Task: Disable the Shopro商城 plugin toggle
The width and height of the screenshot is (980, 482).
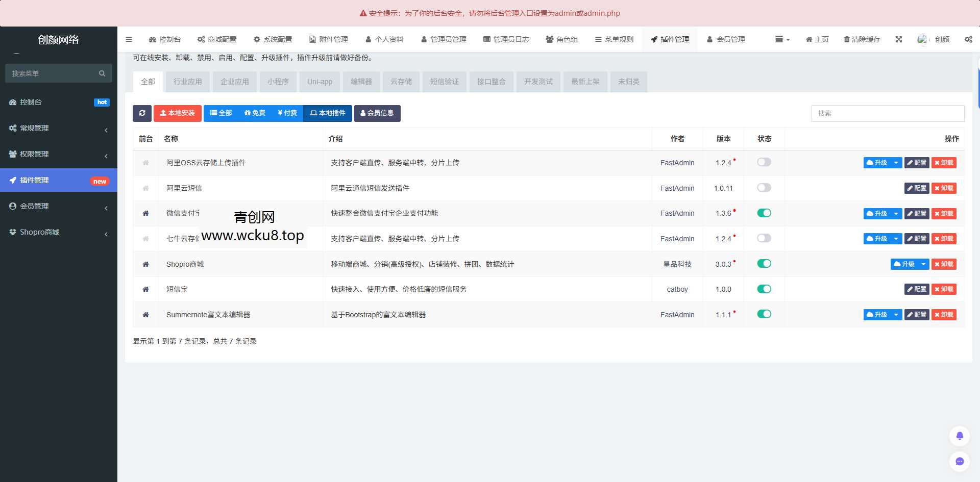Action: 764,264
